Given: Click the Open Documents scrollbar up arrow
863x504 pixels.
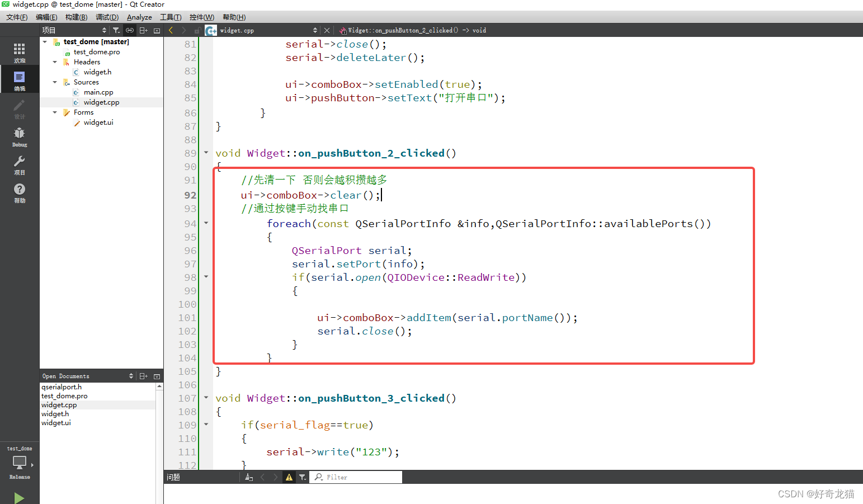Looking at the screenshot, I should [x=159, y=387].
